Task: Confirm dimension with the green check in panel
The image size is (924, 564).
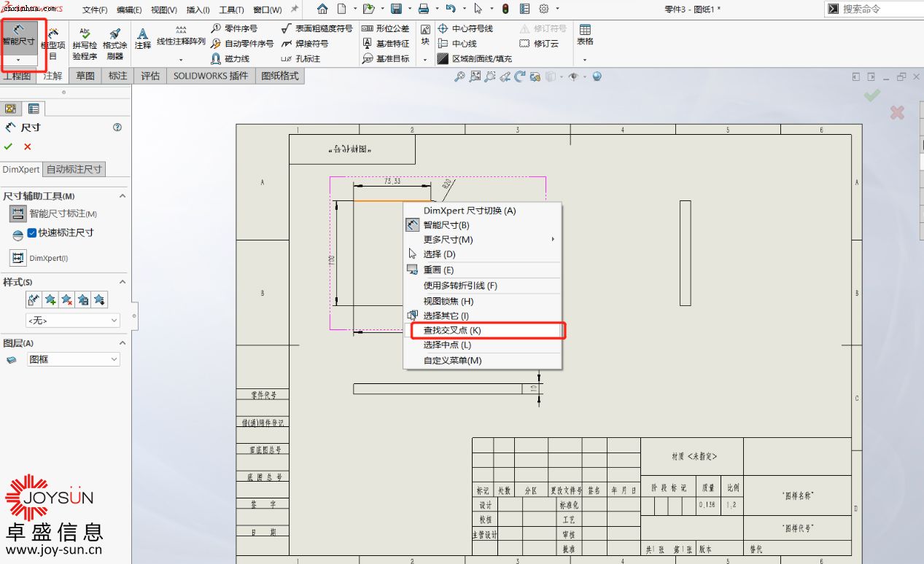Action: tap(9, 147)
